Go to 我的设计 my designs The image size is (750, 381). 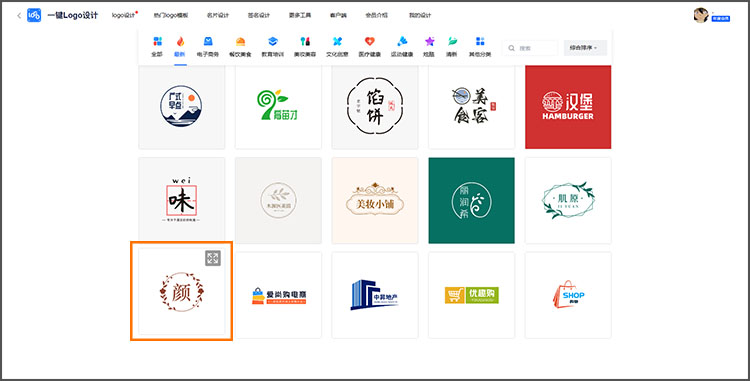(x=420, y=15)
